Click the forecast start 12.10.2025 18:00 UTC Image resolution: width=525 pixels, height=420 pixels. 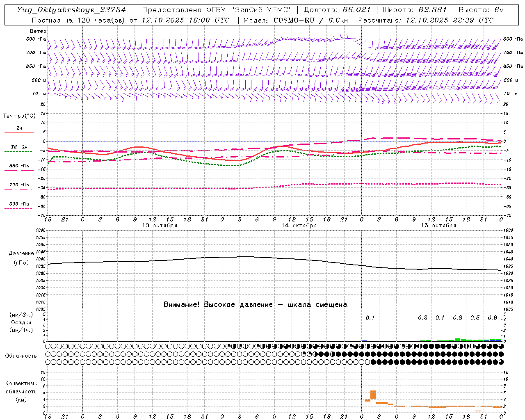(185, 20)
